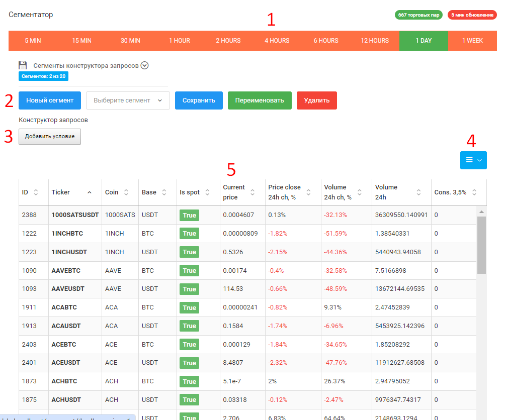Sort by Coin column arrows
The image size is (506, 420).
(126, 192)
